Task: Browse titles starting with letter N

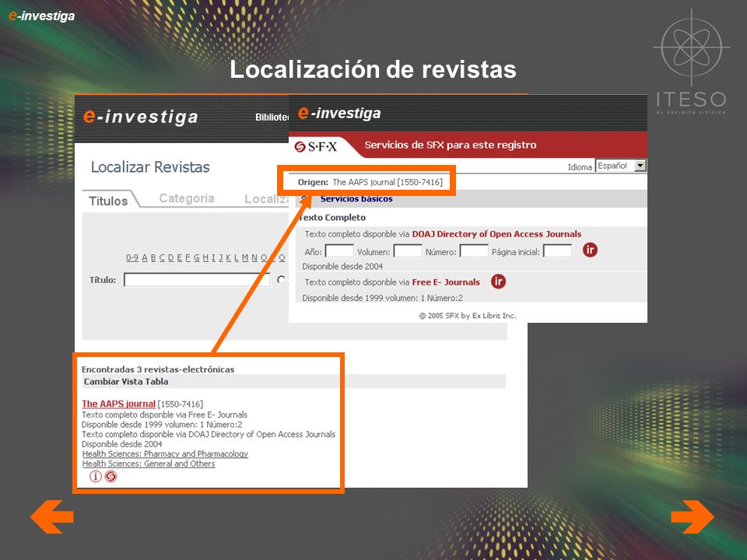Action: coord(254,257)
